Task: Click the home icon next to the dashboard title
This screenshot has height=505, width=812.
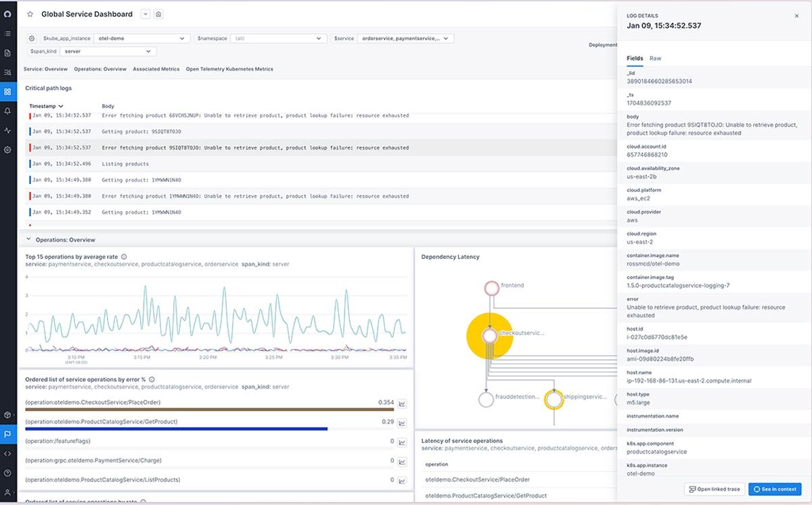Action: (x=158, y=14)
